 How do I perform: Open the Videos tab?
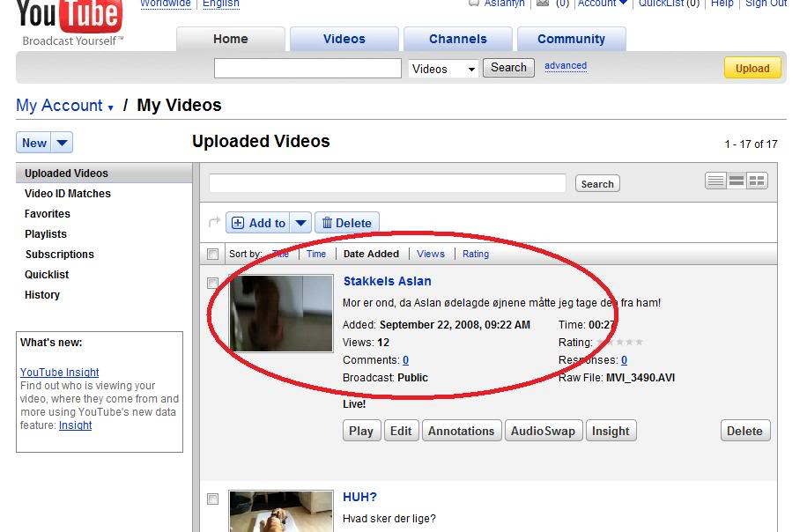344,39
